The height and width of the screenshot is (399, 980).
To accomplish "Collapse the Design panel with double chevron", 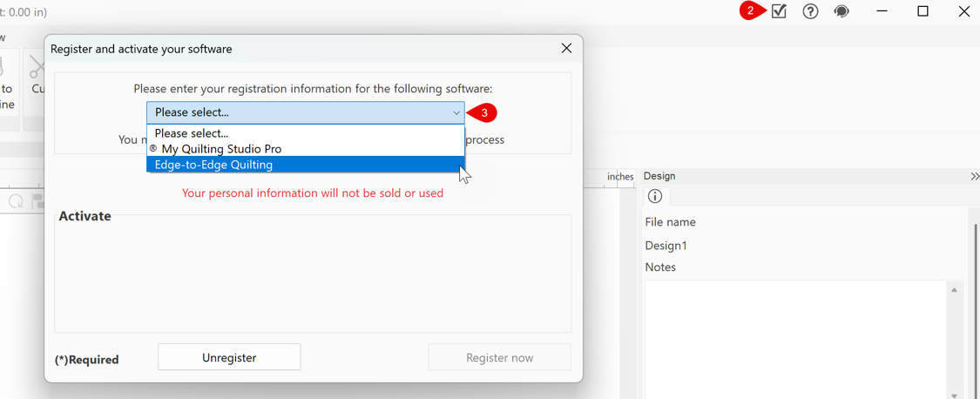I will [x=975, y=176].
